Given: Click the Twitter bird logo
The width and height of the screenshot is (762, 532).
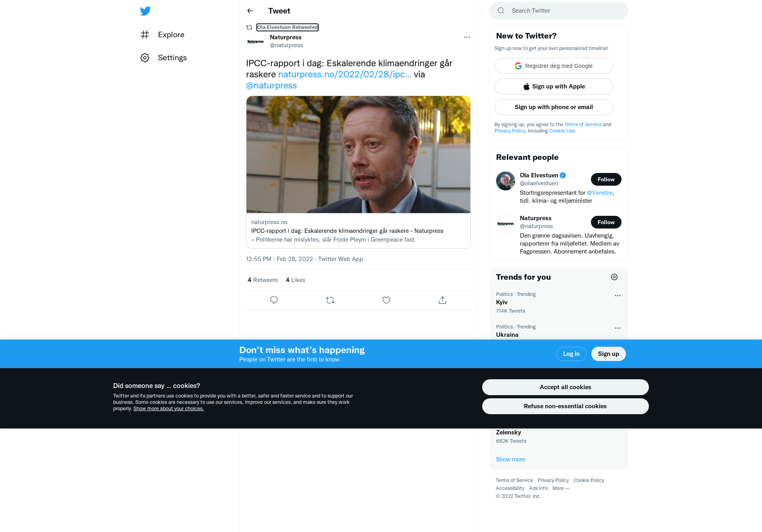Looking at the screenshot, I should pyautogui.click(x=145, y=11).
